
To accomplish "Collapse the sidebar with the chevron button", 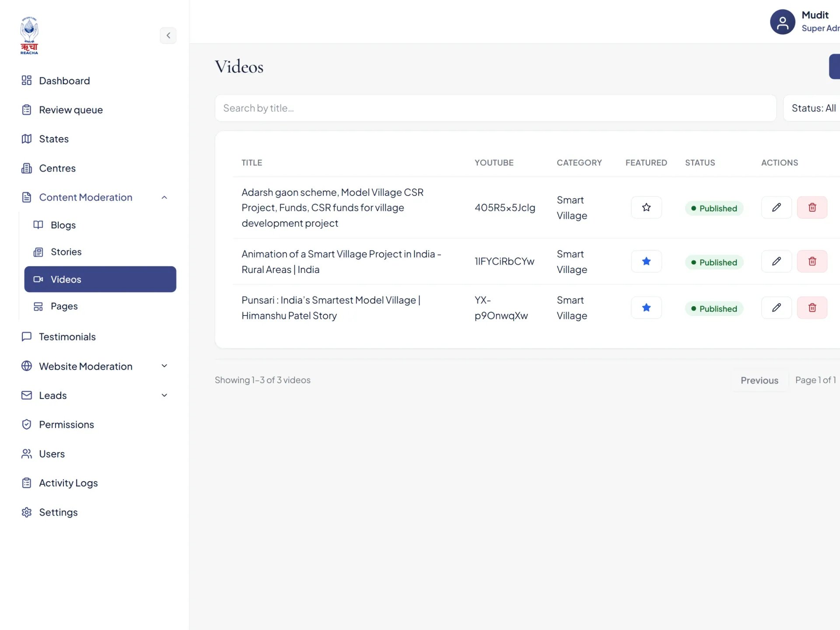I will (168, 35).
